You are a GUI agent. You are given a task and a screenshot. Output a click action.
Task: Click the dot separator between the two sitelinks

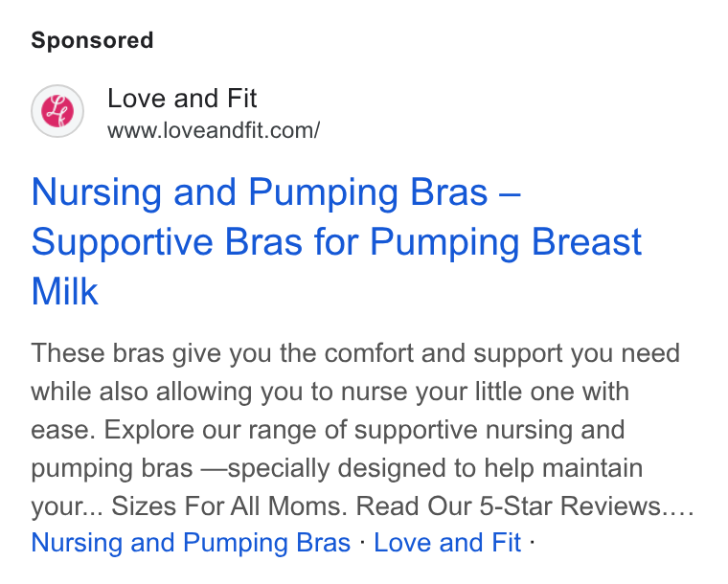tap(363, 543)
